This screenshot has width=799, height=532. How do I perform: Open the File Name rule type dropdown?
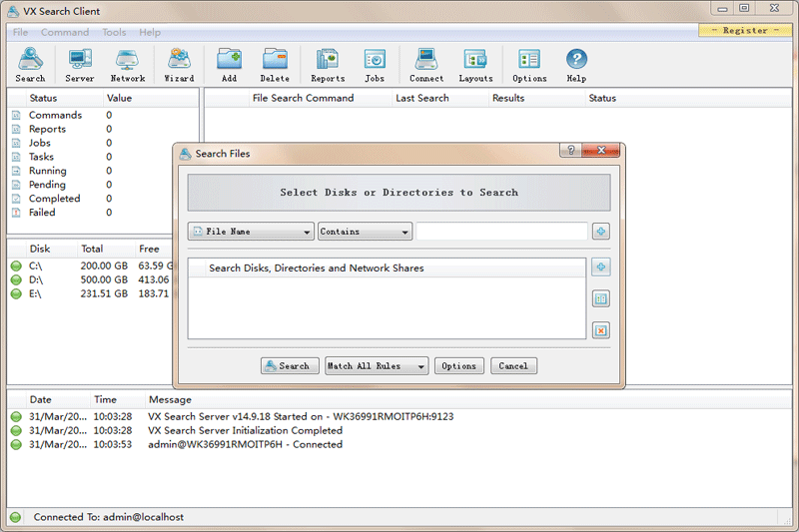point(251,232)
